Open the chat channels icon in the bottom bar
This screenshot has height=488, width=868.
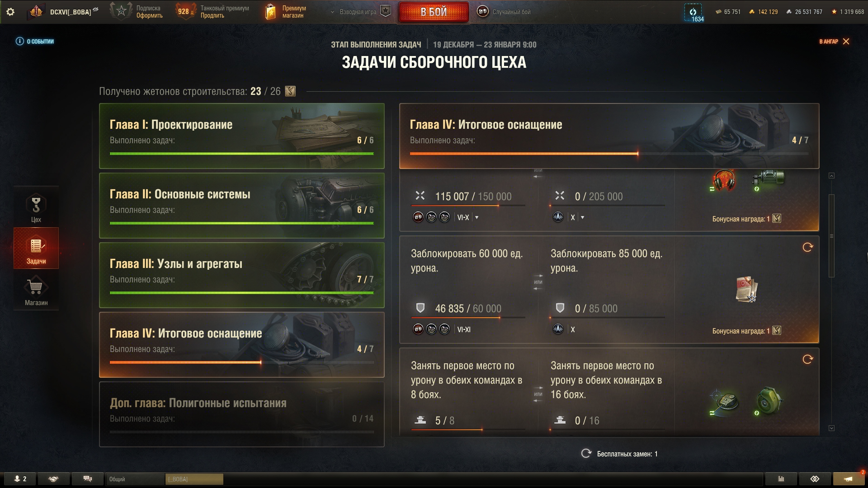pyautogui.click(x=88, y=479)
